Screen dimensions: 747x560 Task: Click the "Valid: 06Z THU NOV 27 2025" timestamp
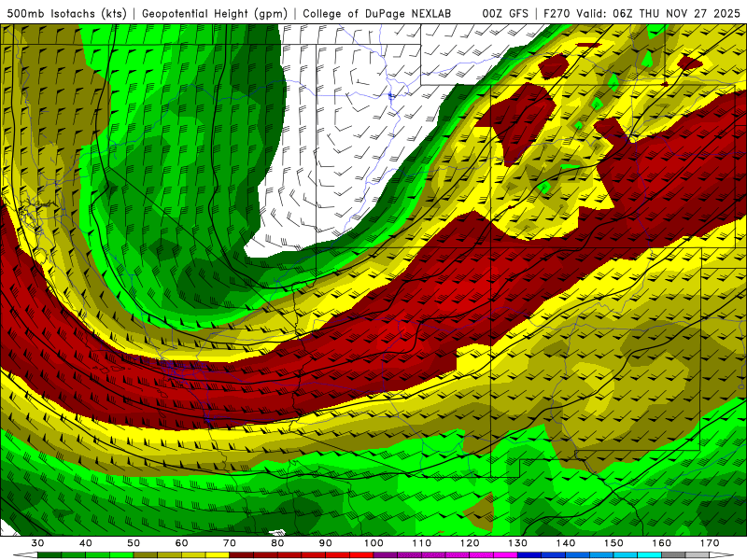[x=658, y=13]
